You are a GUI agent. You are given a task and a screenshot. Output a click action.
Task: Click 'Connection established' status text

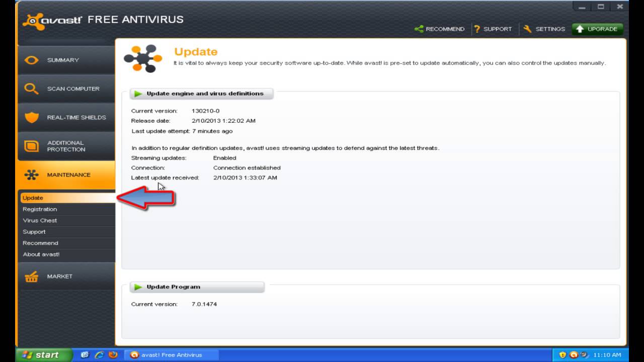[247, 168]
